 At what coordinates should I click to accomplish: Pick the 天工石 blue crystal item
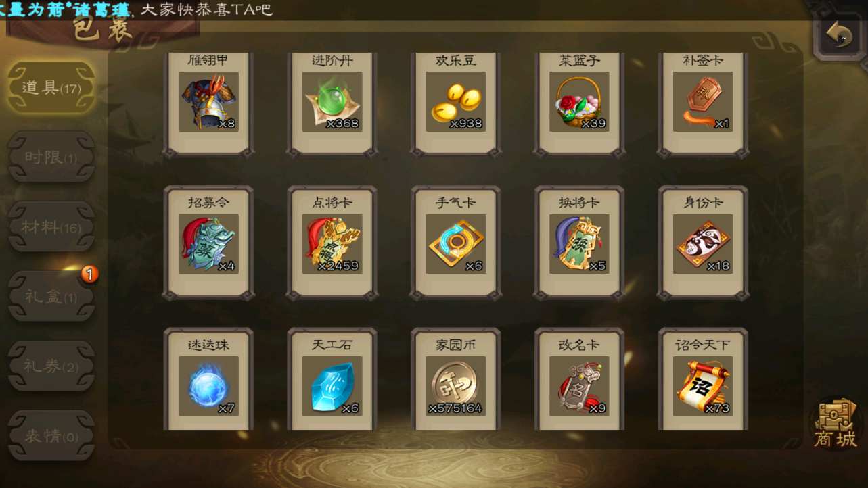coord(332,379)
